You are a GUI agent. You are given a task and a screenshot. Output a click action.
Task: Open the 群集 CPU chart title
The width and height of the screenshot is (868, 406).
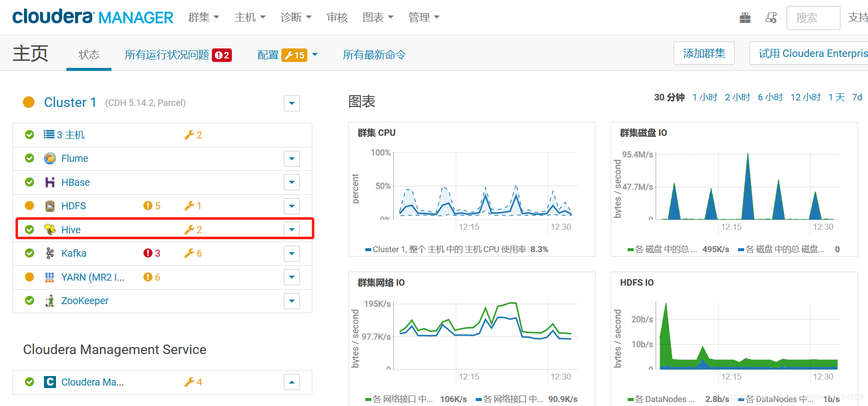[x=376, y=133]
